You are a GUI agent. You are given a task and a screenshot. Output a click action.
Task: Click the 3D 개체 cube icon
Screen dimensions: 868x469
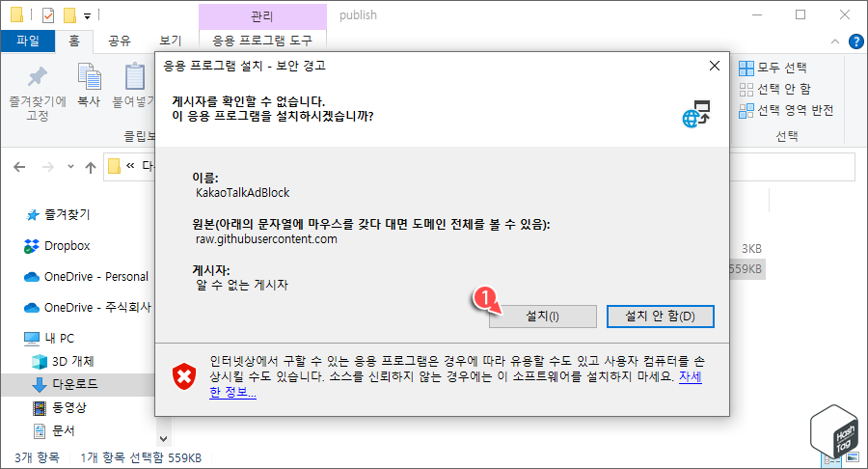coord(40,362)
